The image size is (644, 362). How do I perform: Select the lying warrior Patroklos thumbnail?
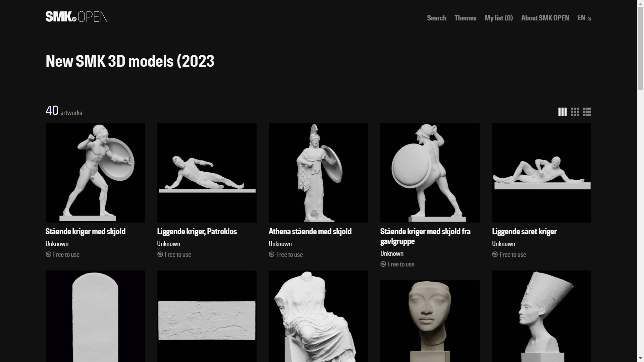point(207,173)
